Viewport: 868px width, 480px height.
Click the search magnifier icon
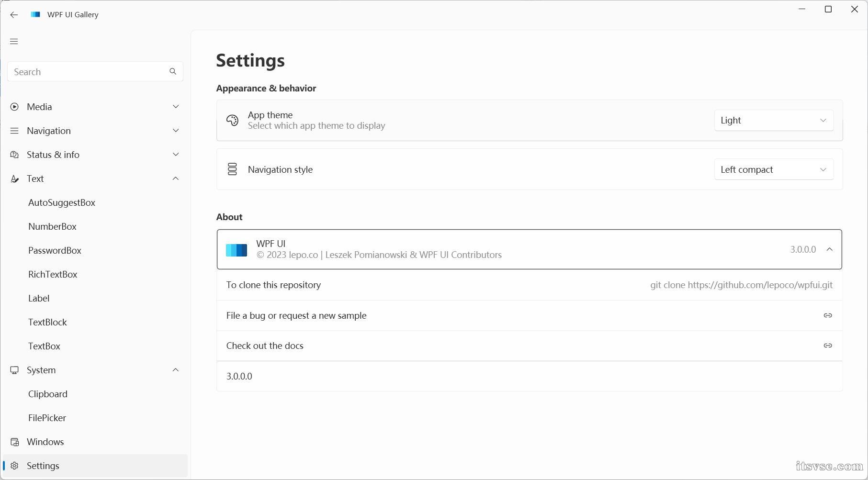pyautogui.click(x=173, y=71)
